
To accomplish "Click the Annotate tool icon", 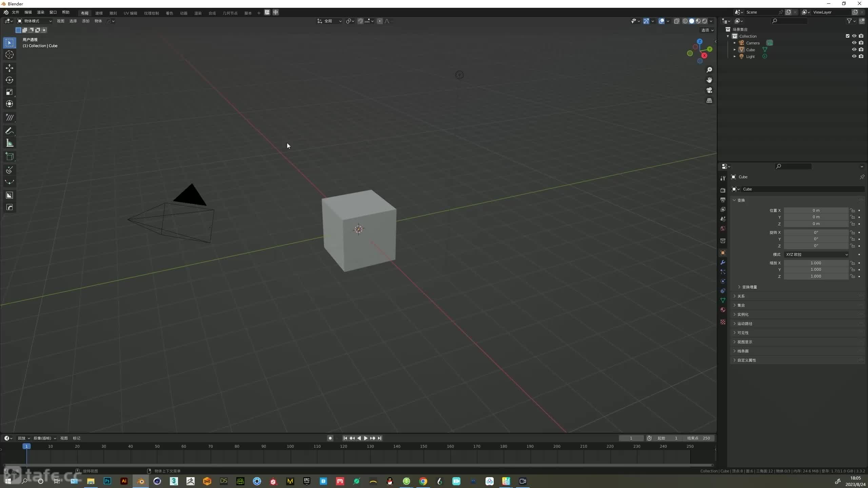I will tap(9, 130).
